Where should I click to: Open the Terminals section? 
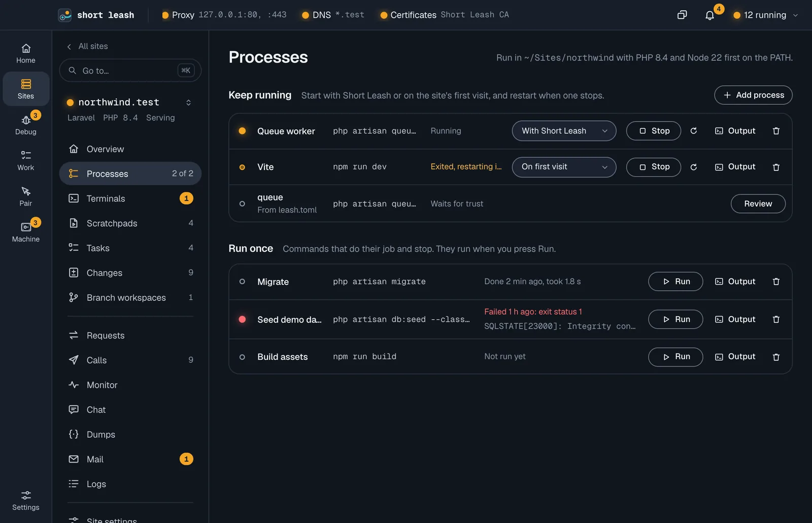[130, 198]
